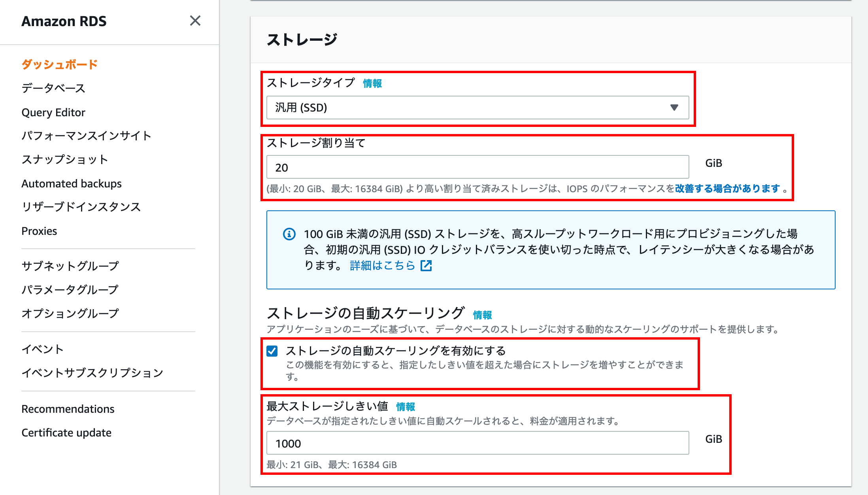Click the max storage threshold field showing 1000
Viewport: 868px width, 495px height.
tap(477, 443)
